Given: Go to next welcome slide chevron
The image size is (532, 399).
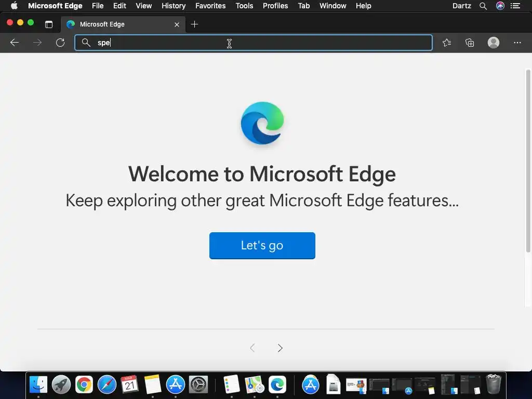Looking at the screenshot, I should click(x=280, y=348).
